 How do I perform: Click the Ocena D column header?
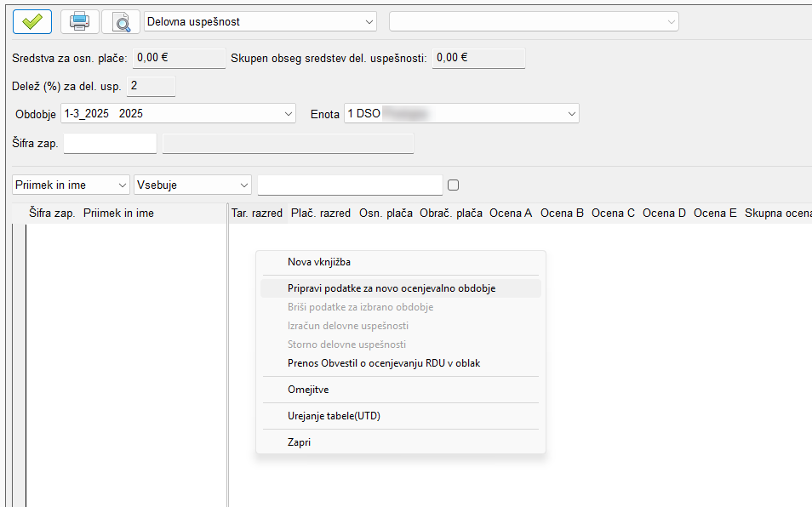(x=665, y=214)
